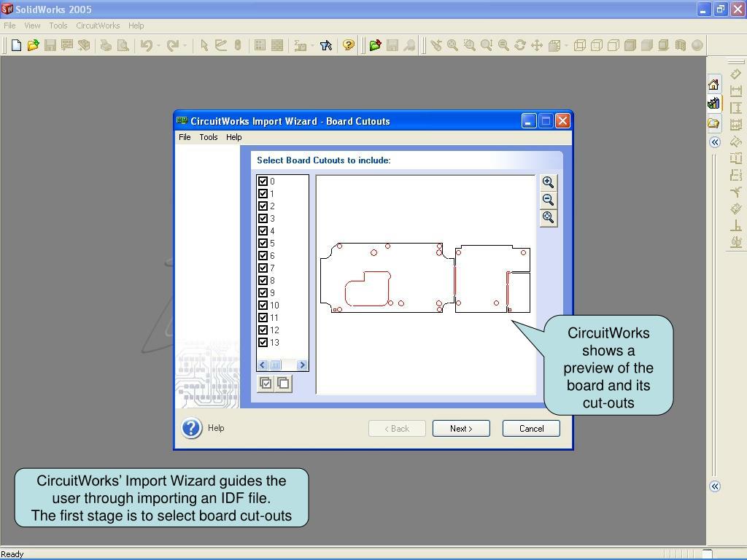Click the selection filter funnel icon
The height and width of the screenshot is (560, 747).
click(326, 45)
